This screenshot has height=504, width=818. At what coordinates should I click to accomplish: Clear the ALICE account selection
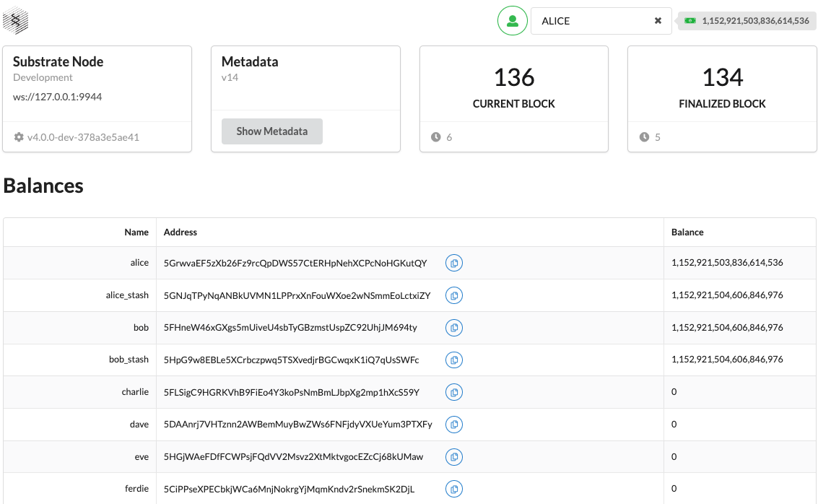point(658,21)
